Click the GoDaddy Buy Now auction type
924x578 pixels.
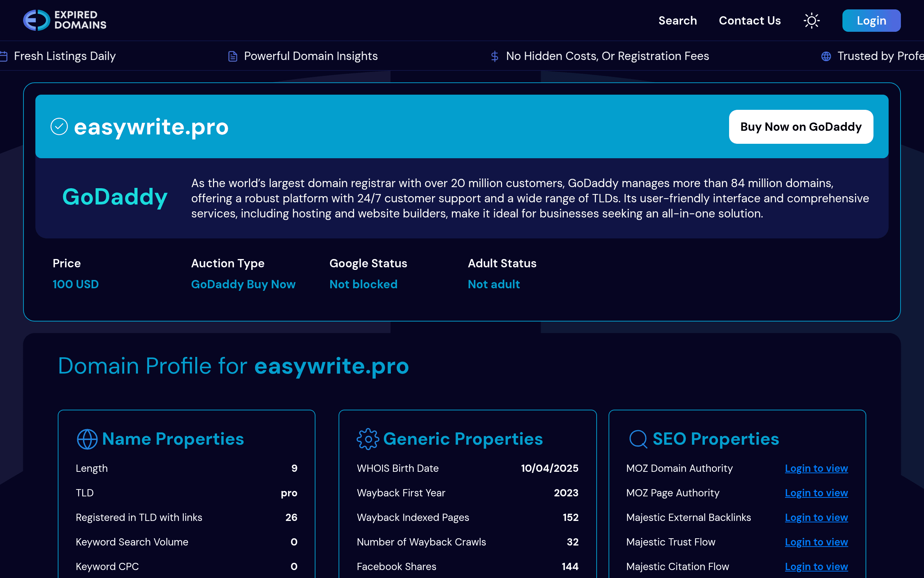[x=243, y=284]
